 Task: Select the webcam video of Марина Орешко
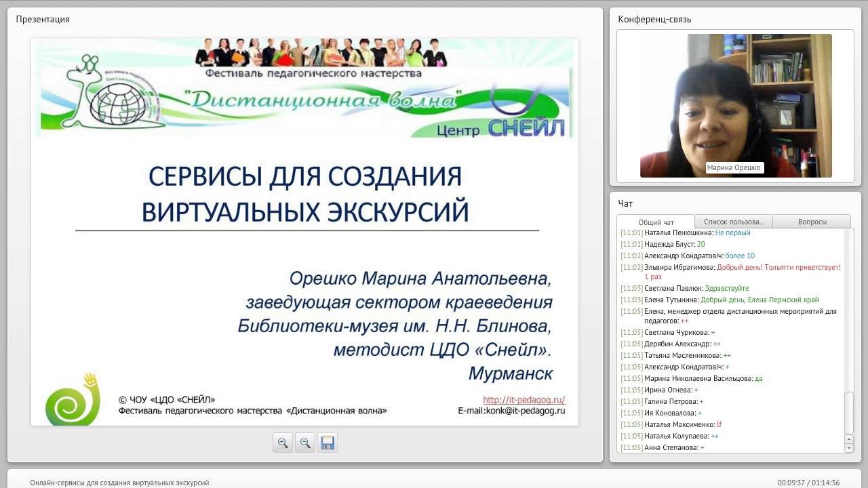[x=736, y=106]
